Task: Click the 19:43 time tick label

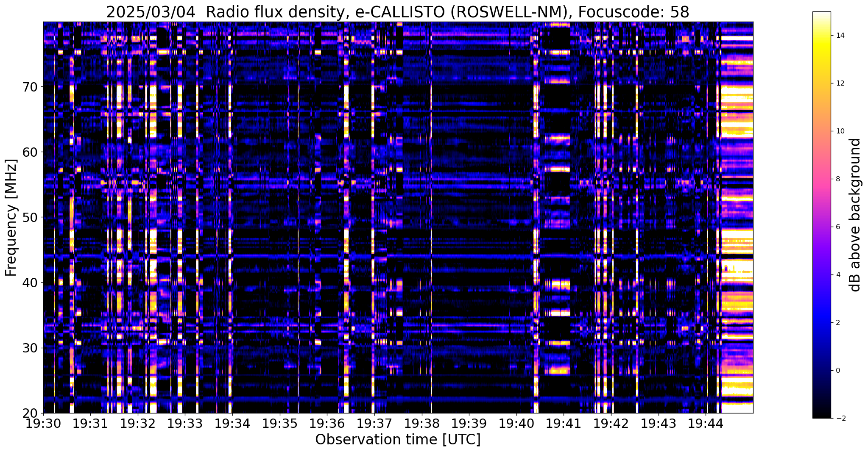Action: coord(658,423)
